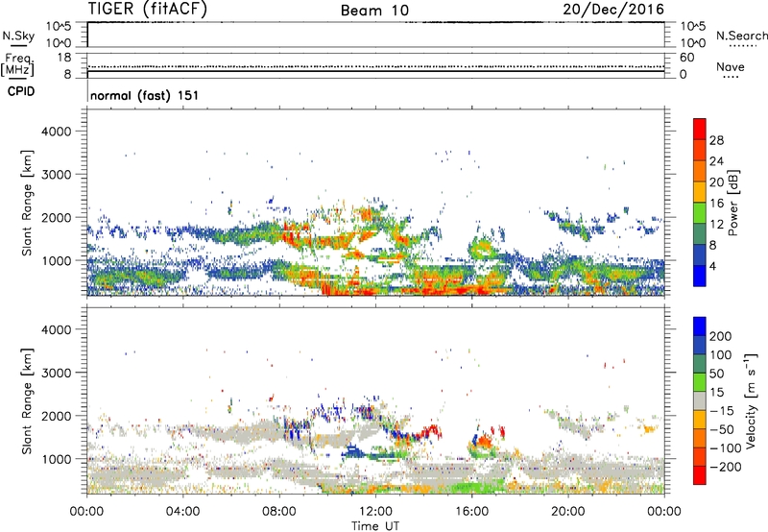Click the 20/Dec/2016 date label
This screenshot has height=532, width=768.
(613, 9)
